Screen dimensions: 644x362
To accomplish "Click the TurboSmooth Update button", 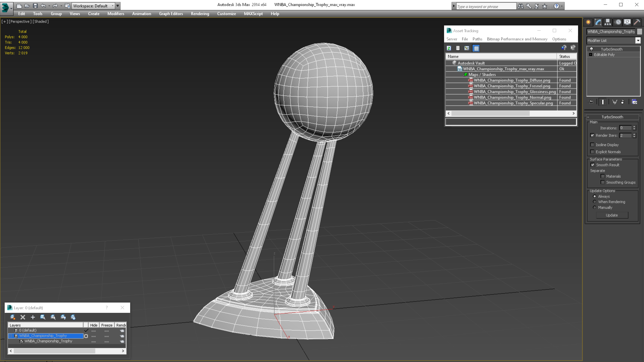I will tap(612, 215).
